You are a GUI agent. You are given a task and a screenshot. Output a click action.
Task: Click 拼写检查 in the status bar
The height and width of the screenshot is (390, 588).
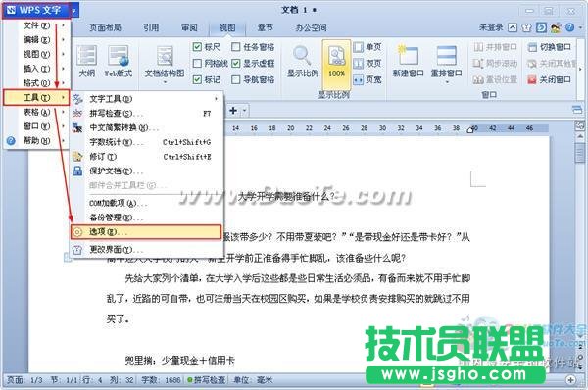(x=207, y=380)
